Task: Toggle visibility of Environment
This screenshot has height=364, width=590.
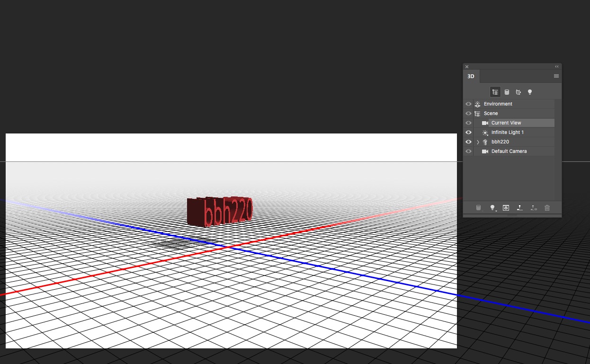Action: [x=468, y=104]
